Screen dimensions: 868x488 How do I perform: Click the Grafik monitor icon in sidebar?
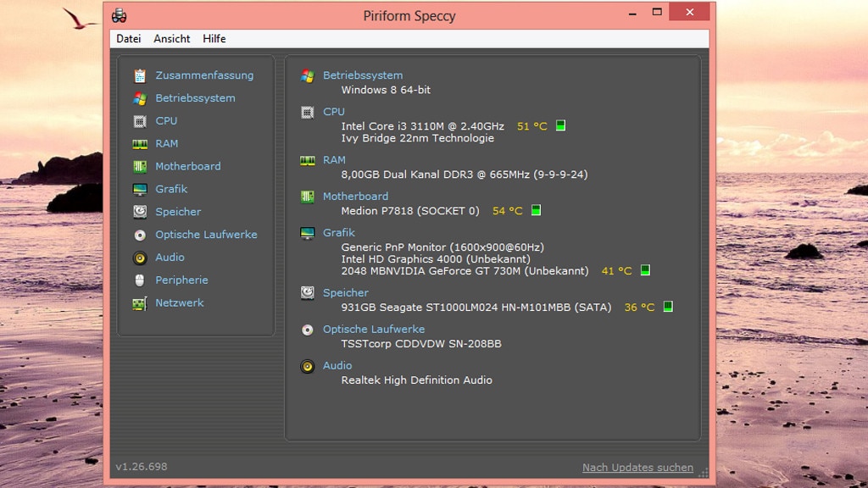tap(140, 190)
